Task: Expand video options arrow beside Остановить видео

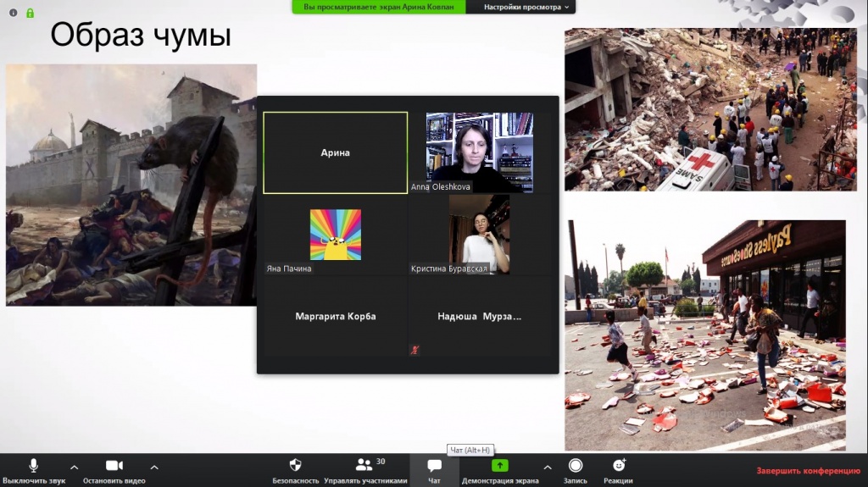Action: click(153, 466)
